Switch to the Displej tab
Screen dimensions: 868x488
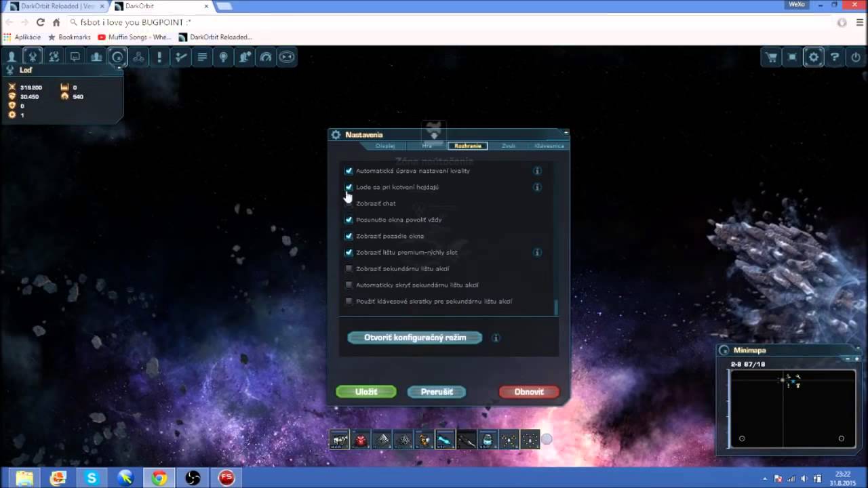pos(385,146)
